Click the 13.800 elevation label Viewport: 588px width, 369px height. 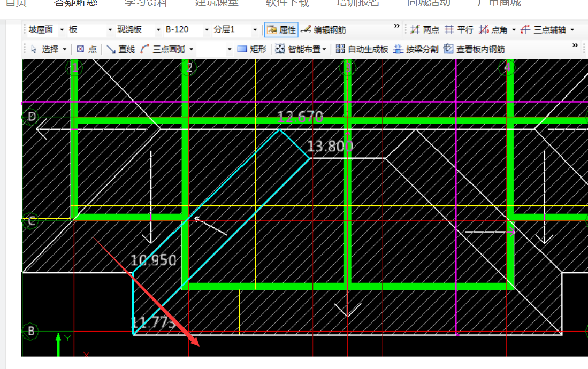pos(330,146)
